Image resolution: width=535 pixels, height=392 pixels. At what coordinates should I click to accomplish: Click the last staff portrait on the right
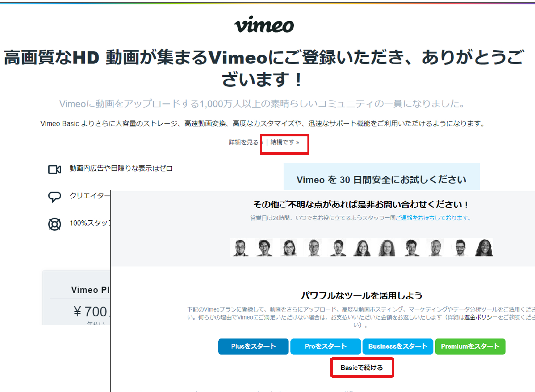point(484,248)
